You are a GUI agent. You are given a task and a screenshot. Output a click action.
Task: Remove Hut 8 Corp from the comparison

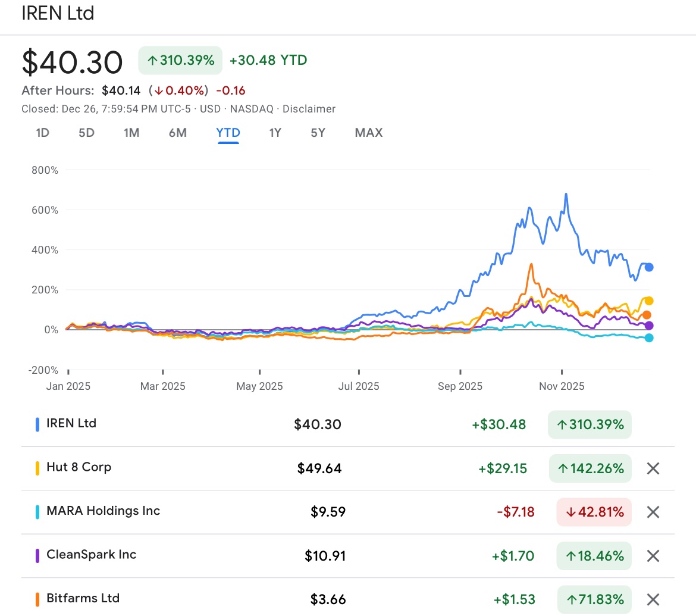(652, 468)
